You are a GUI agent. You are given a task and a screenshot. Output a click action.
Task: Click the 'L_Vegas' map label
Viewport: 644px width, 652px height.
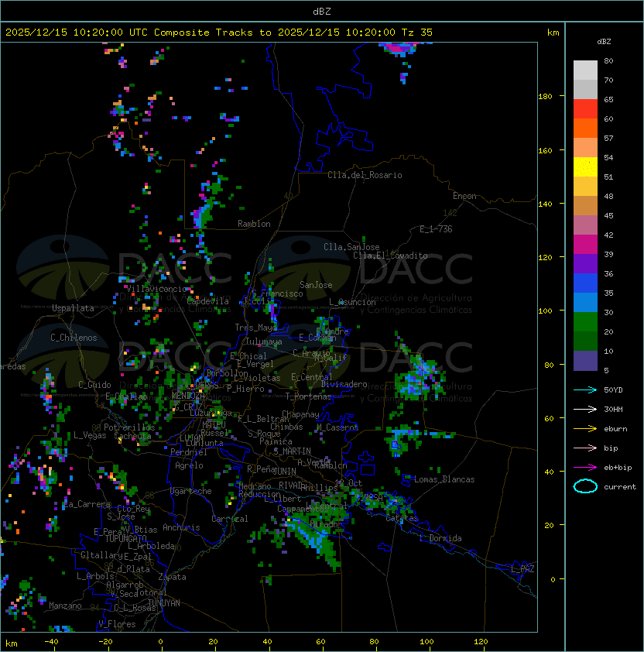click(x=90, y=435)
